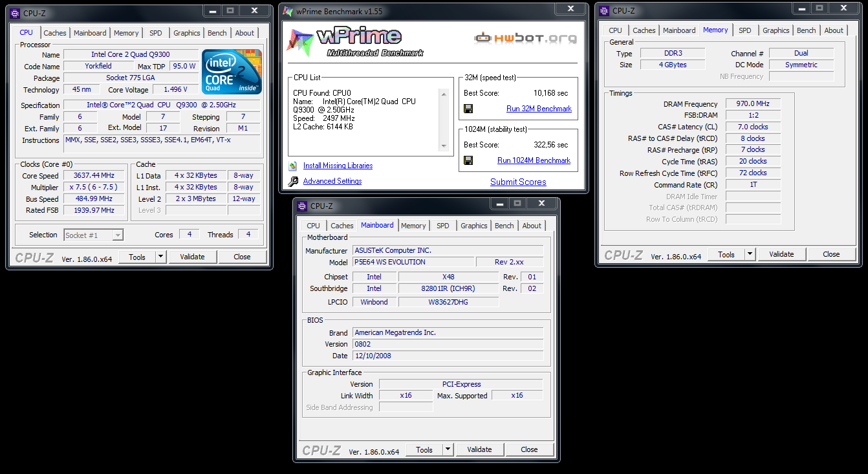This screenshot has width=868, height=474.
Task: Click the Southbridge 82801IR (ICH9R) field
Action: [448, 288]
